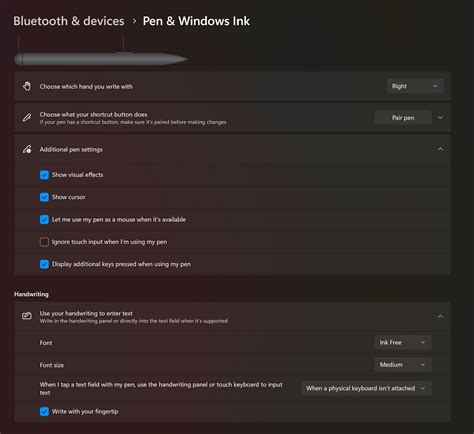
Task: Click the Font size label
Action: pos(52,365)
